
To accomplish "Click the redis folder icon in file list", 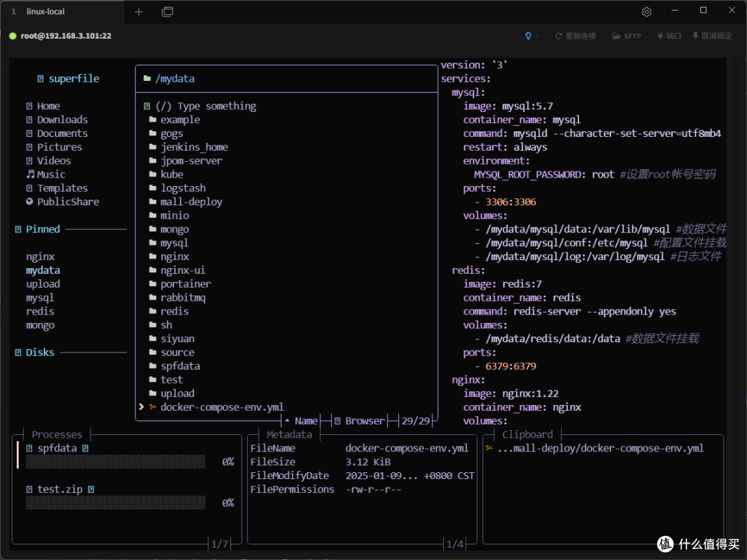I will (x=152, y=311).
